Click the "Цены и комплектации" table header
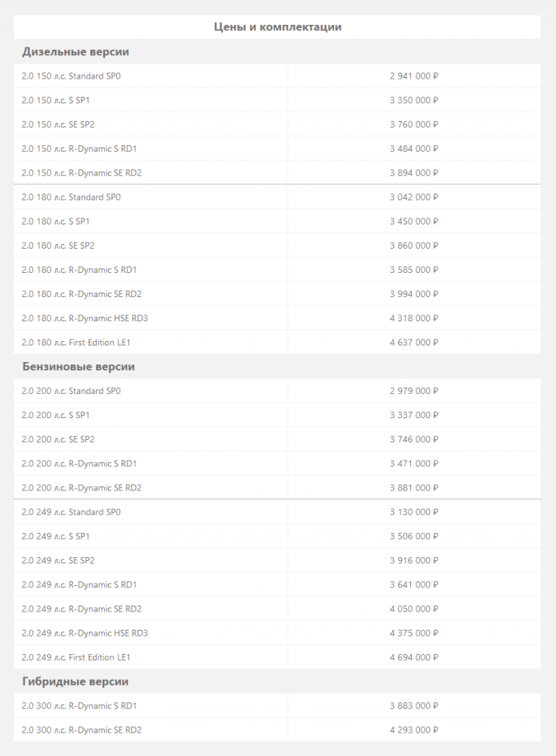Screen dimensions: 556x756 277,27
